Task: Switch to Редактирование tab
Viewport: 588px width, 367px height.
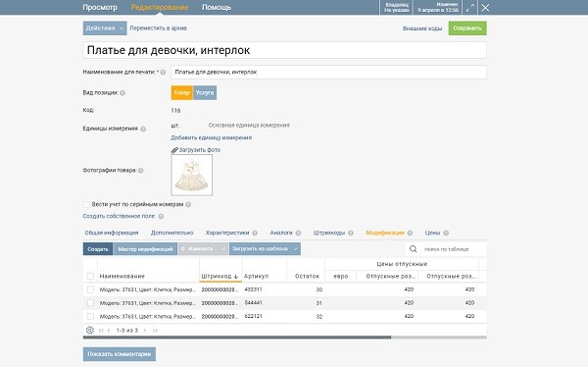Action: click(160, 7)
